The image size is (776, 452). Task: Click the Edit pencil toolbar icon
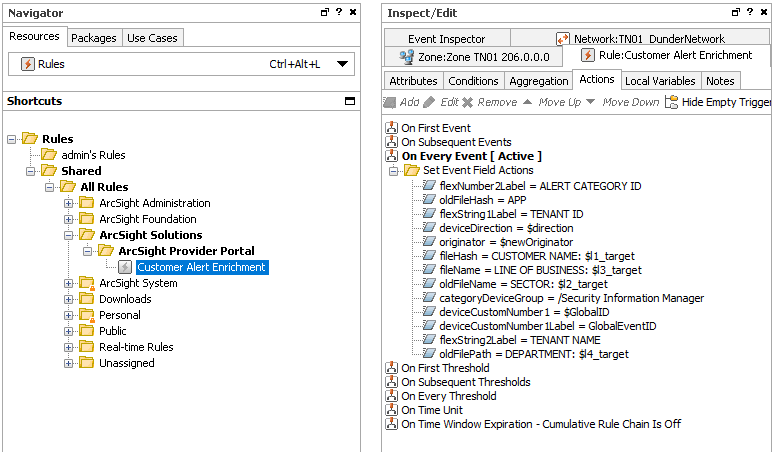pos(430,102)
